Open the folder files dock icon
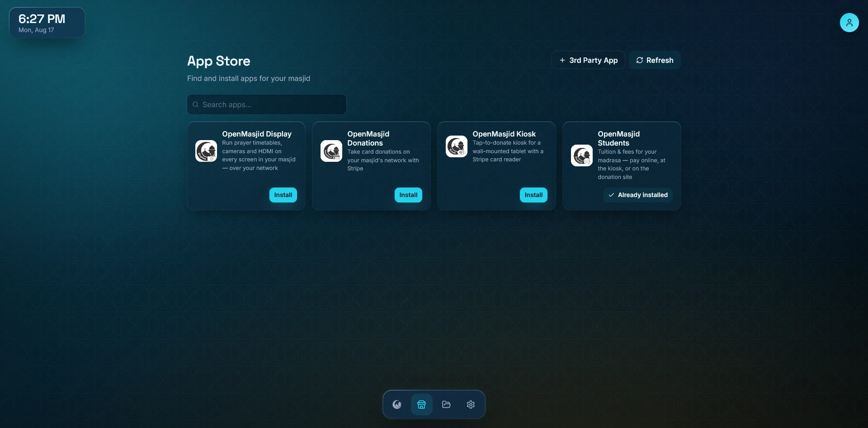 click(x=446, y=404)
